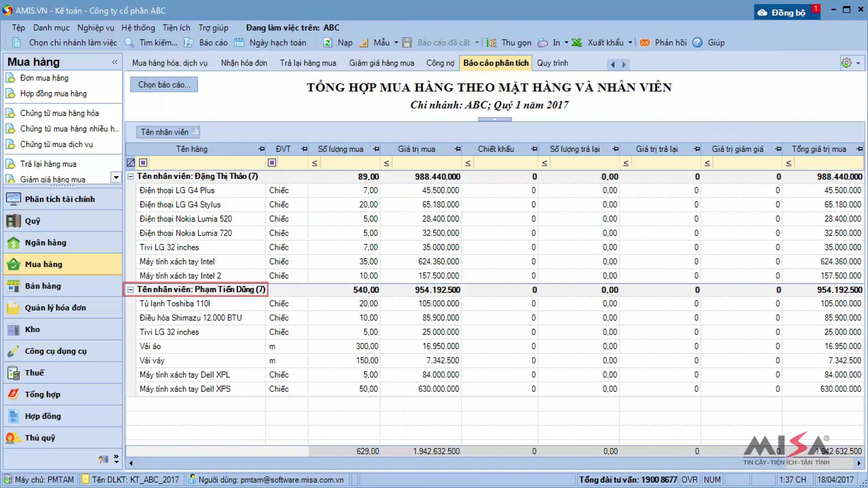Open the Thủ quỹ module icon
The image size is (868, 488).
pos(13,438)
